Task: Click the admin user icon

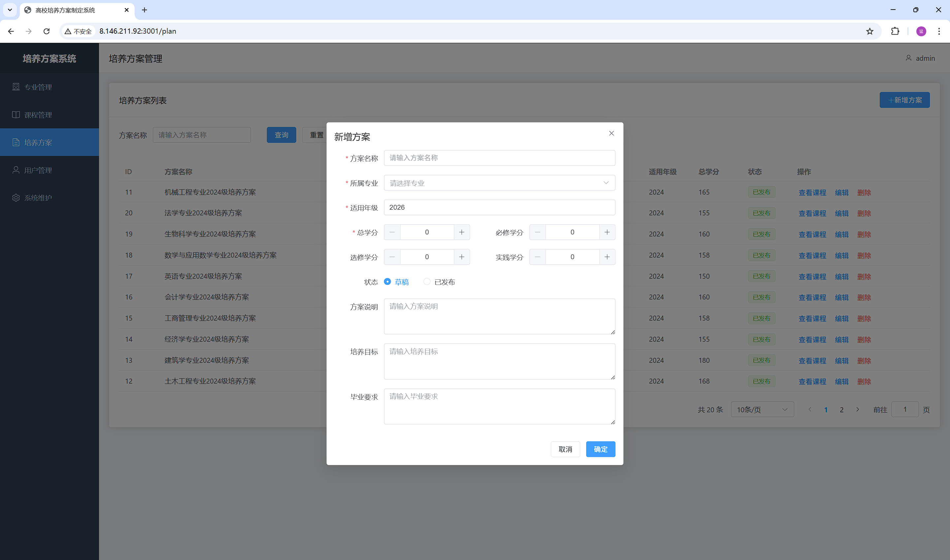Action: click(x=908, y=58)
